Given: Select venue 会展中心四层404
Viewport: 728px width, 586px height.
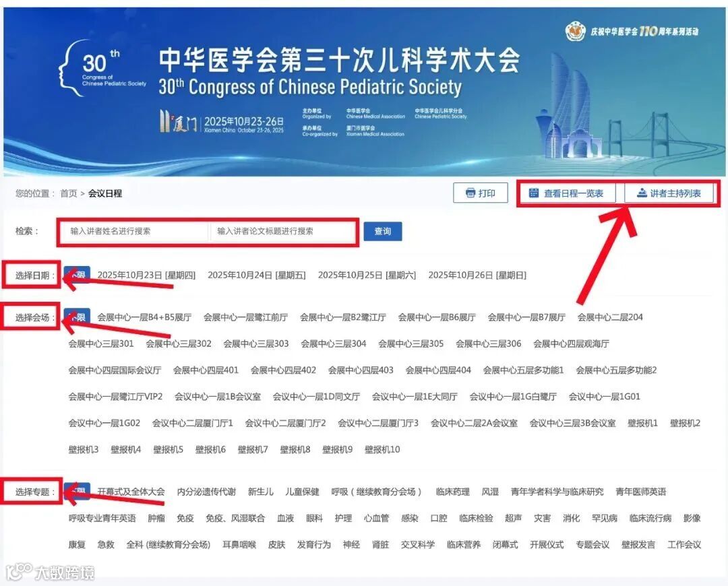Looking at the screenshot, I should 438,370.
